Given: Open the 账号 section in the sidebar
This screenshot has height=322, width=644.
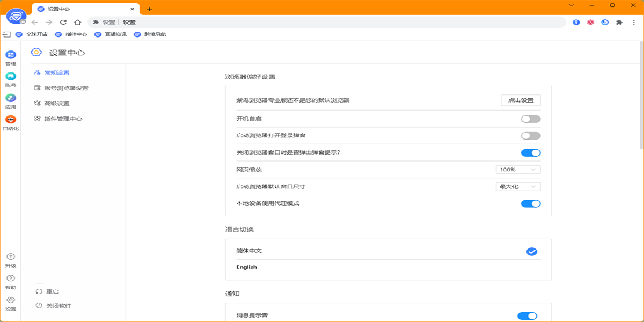Looking at the screenshot, I should 10,79.
